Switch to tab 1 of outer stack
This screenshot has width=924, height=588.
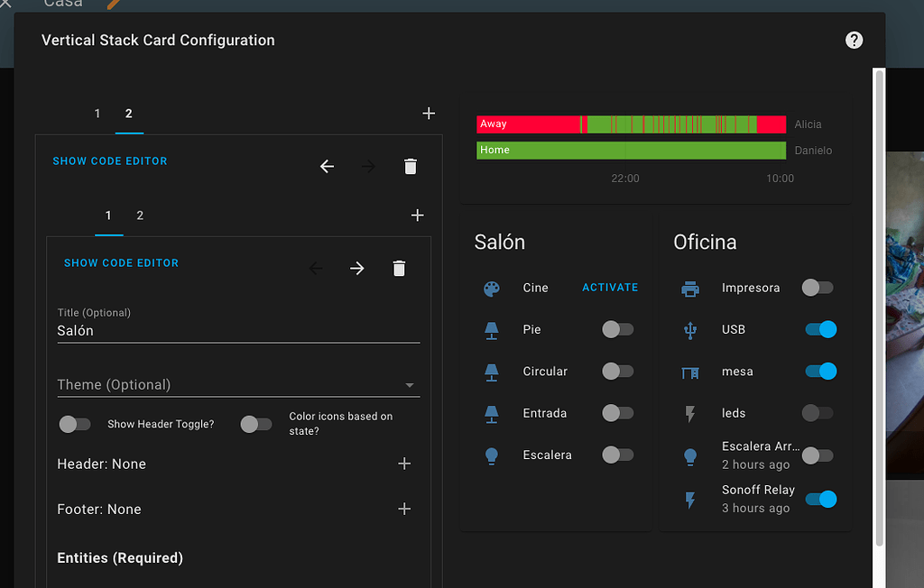point(97,114)
